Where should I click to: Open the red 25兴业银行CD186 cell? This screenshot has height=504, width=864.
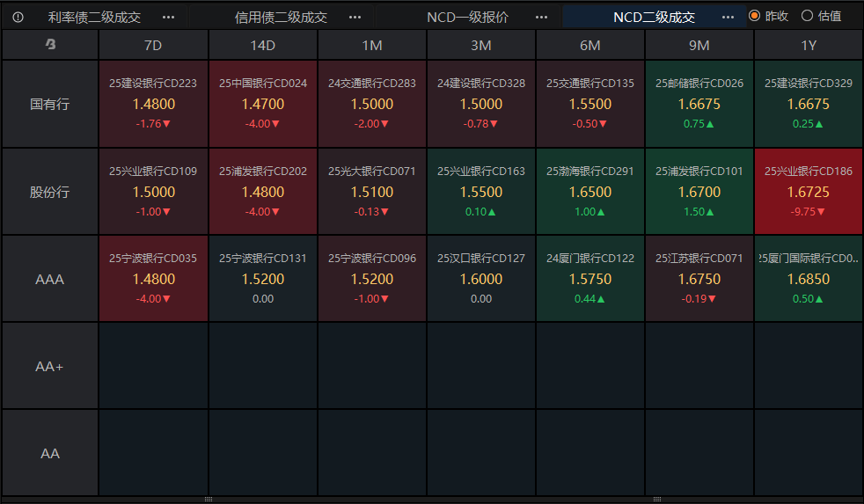click(809, 192)
